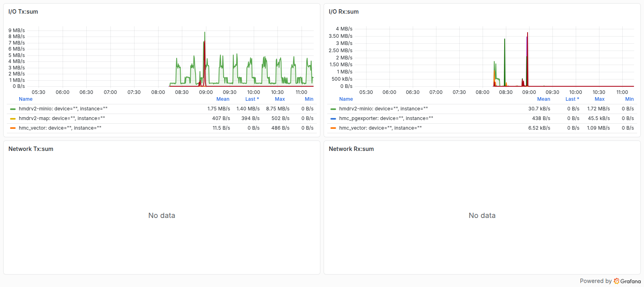This screenshot has width=644, height=287.
Task: Click the 502 B/s max value
Action: coord(280,118)
